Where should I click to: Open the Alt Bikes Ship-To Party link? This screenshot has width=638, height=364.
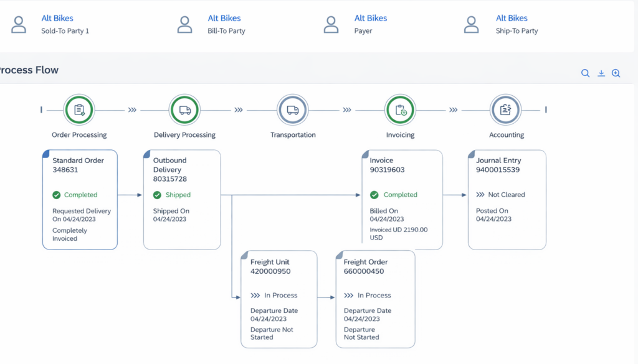[x=512, y=18]
